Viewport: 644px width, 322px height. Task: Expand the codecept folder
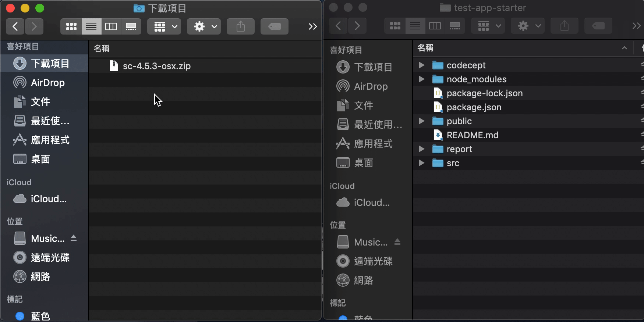[x=422, y=65]
